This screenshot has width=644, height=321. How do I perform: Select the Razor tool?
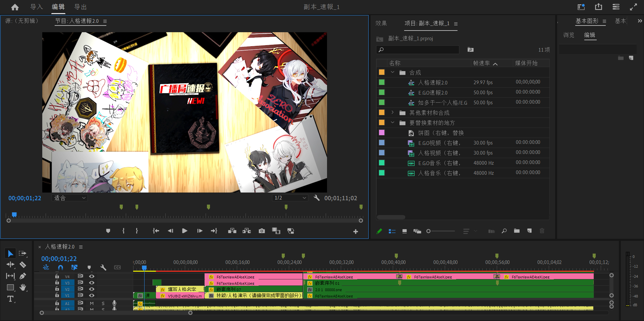pyautogui.click(x=23, y=265)
